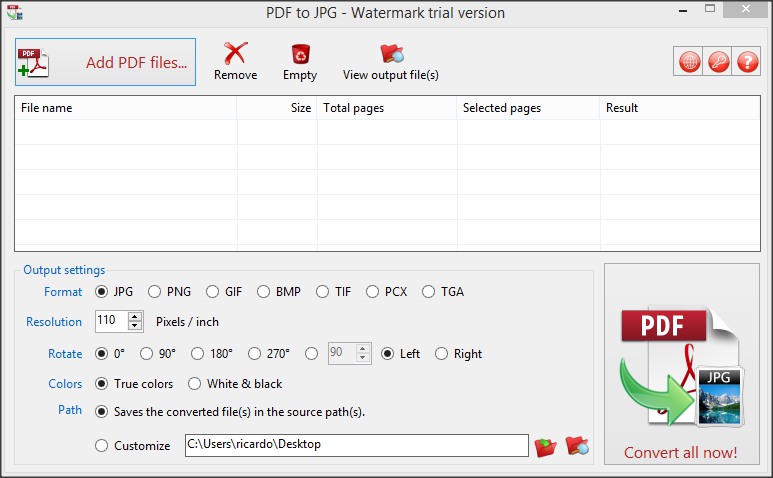The image size is (773, 478).
Task: Click Result column header
Action: (x=680, y=108)
